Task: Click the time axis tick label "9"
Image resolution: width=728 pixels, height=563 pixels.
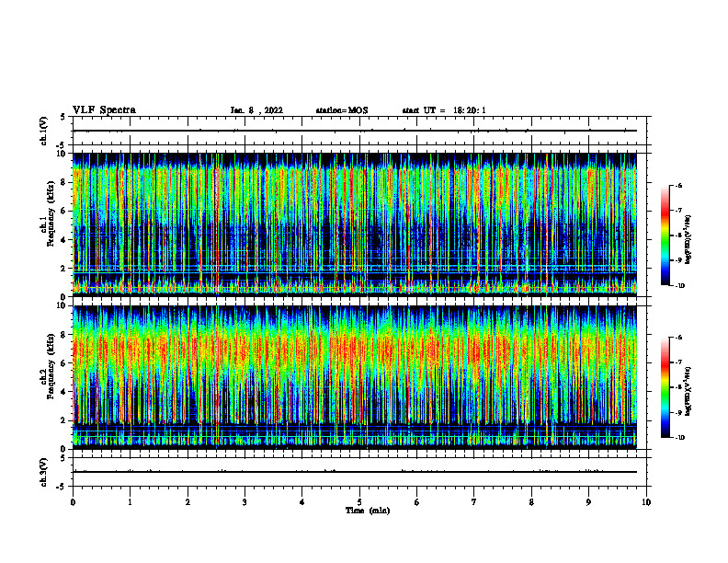Action: point(588,502)
